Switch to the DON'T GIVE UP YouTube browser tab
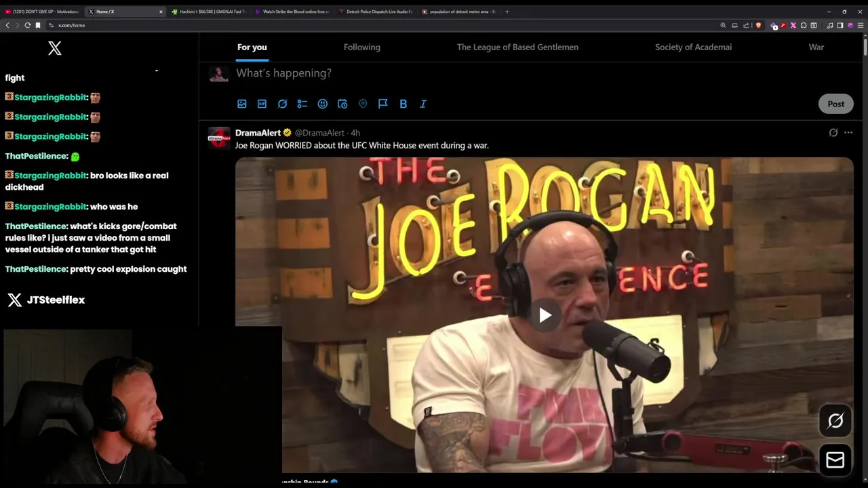This screenshot has width=868, height=488. click(x=42, y=12)
